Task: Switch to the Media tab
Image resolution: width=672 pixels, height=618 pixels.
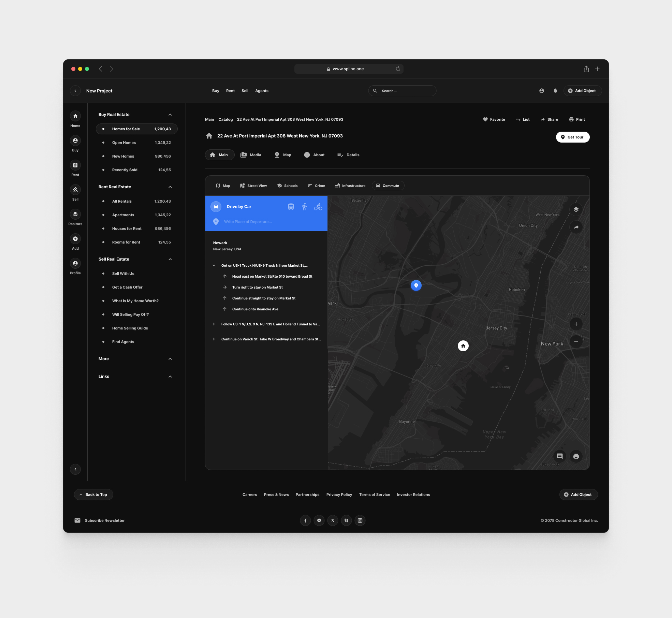Action: pos(251,155)
